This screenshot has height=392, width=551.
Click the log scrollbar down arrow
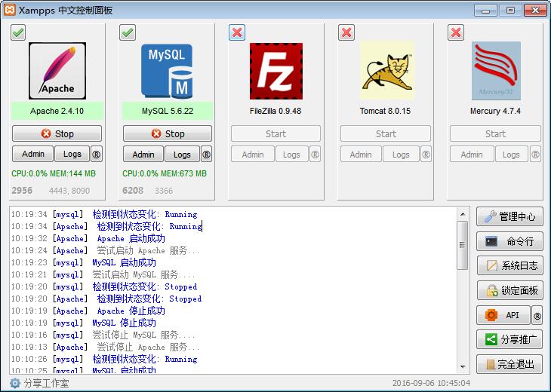tap(463, 366)
